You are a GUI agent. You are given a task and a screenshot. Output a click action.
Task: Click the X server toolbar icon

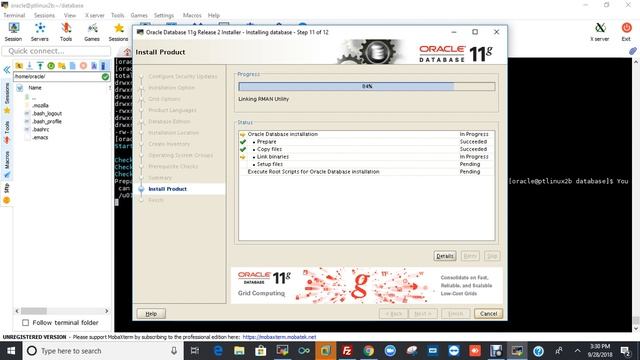pyautogui.click(x=600, y=32)
